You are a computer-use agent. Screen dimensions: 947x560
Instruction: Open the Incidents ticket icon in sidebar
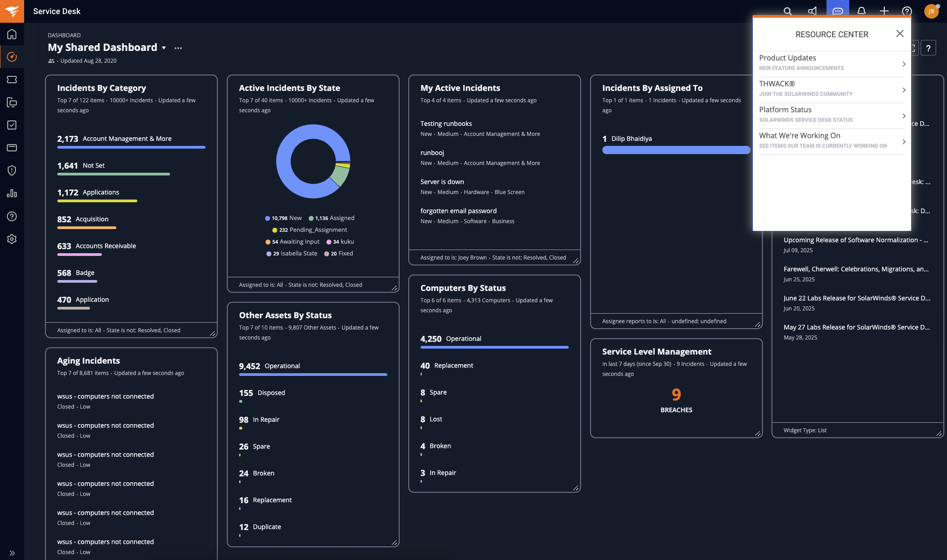12,80
